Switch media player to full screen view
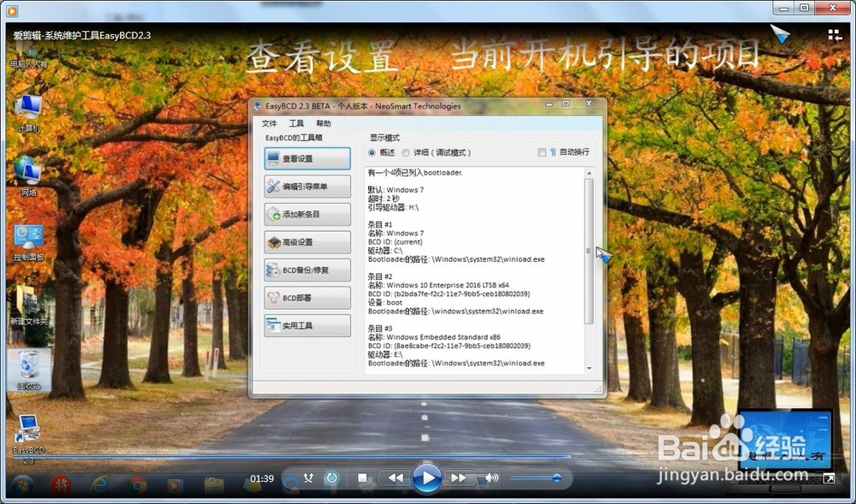The width and height of the screenshot is (856, 504). (829, 478)
